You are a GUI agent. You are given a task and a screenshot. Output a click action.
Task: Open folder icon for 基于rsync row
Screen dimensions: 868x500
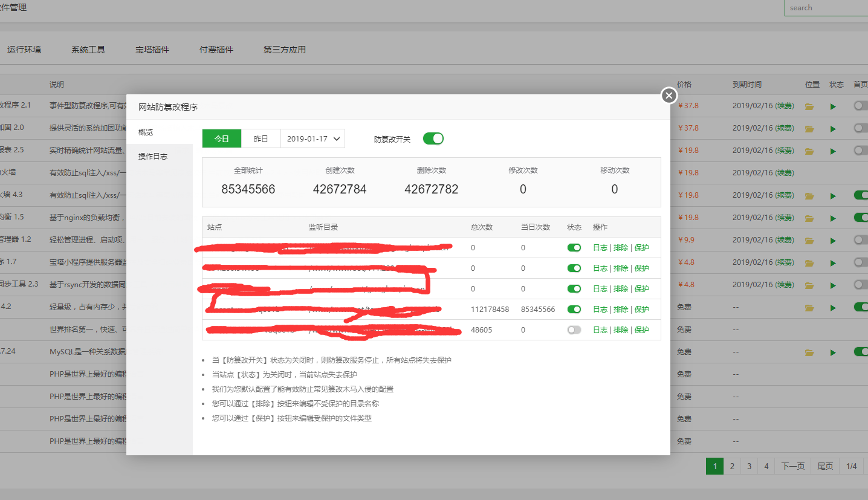click(x=809, y=285)
